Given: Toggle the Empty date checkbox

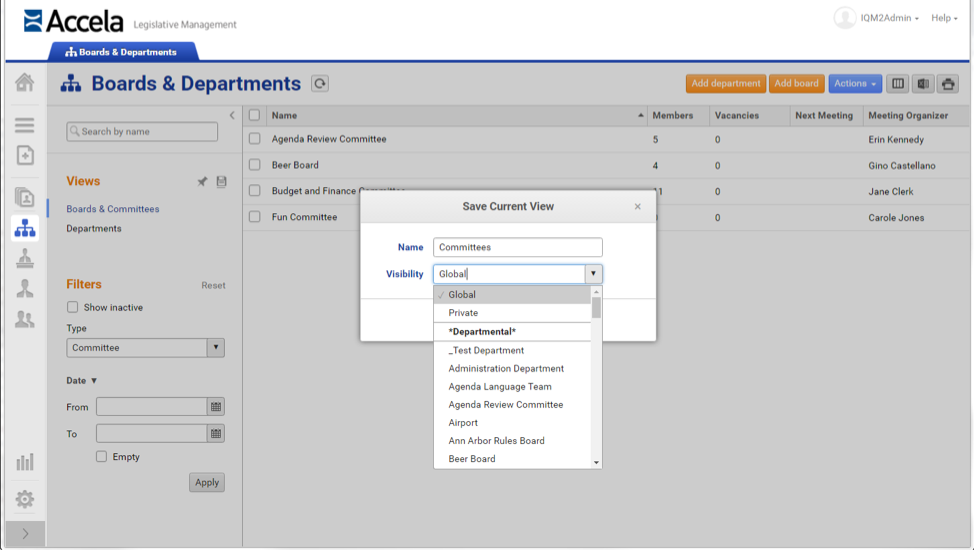Looking at the screenshot, I should pos(101,456).
